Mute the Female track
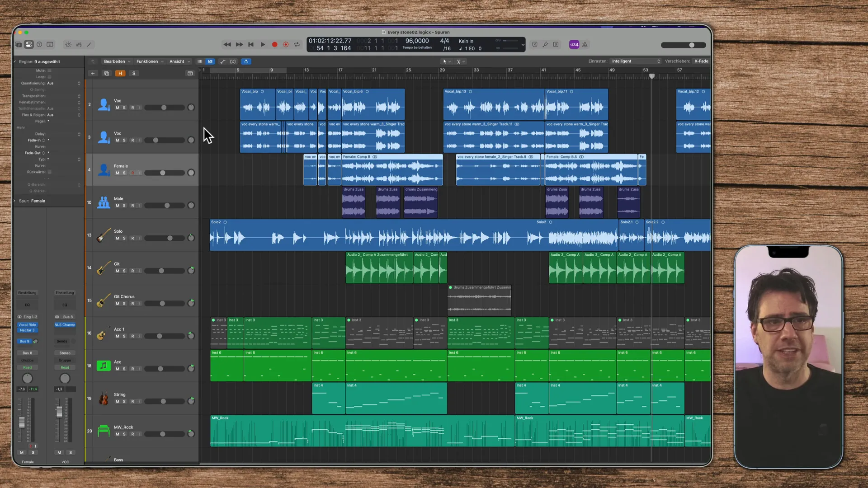The image size is (868, 488). point(118,173)
